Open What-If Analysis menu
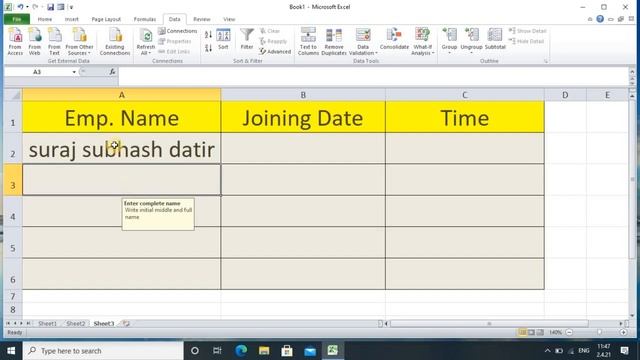This screenshot has width=640, height=360. click(422, 41)
